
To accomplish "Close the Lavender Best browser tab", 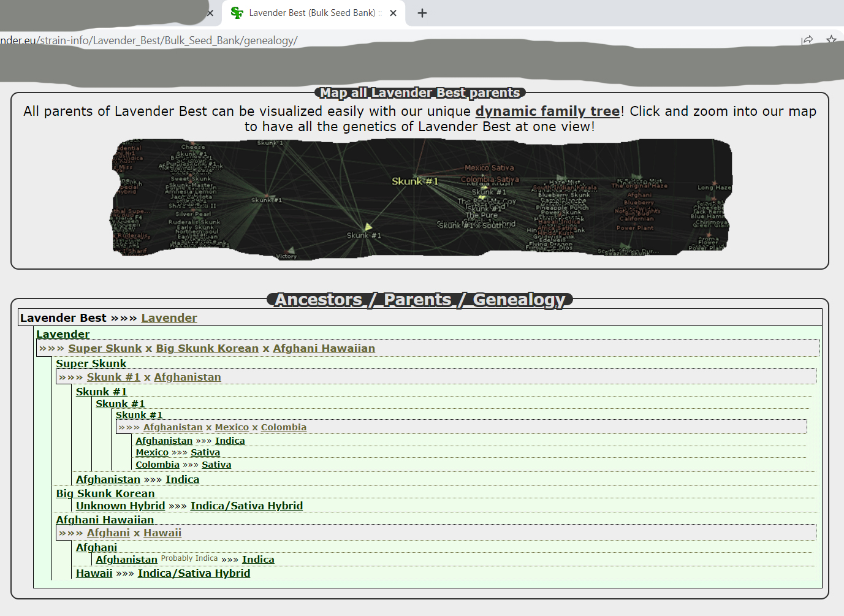I will coord(393,13).
